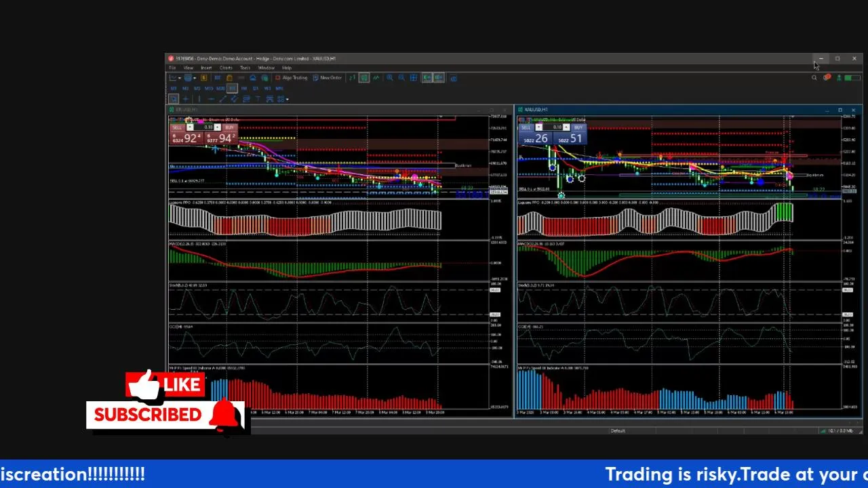Screen dimensions: 868x488
Task: Open the File menu
Action: (x=172, y=68)
